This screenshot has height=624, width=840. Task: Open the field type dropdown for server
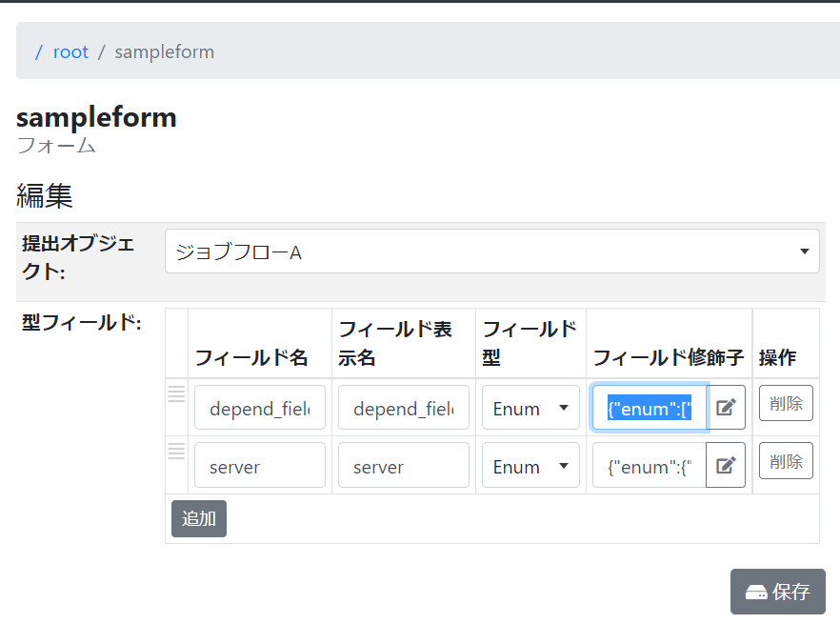[x=530, y=466]
